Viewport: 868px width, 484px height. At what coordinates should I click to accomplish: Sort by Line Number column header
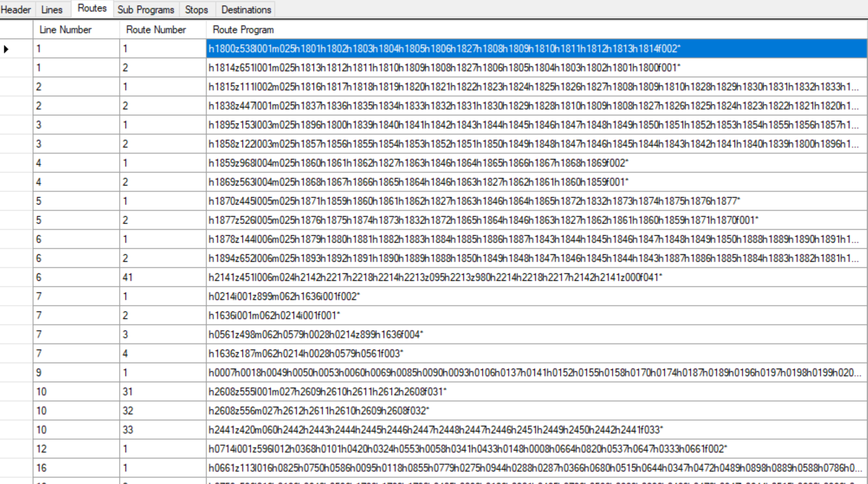(x=76, y=29)
